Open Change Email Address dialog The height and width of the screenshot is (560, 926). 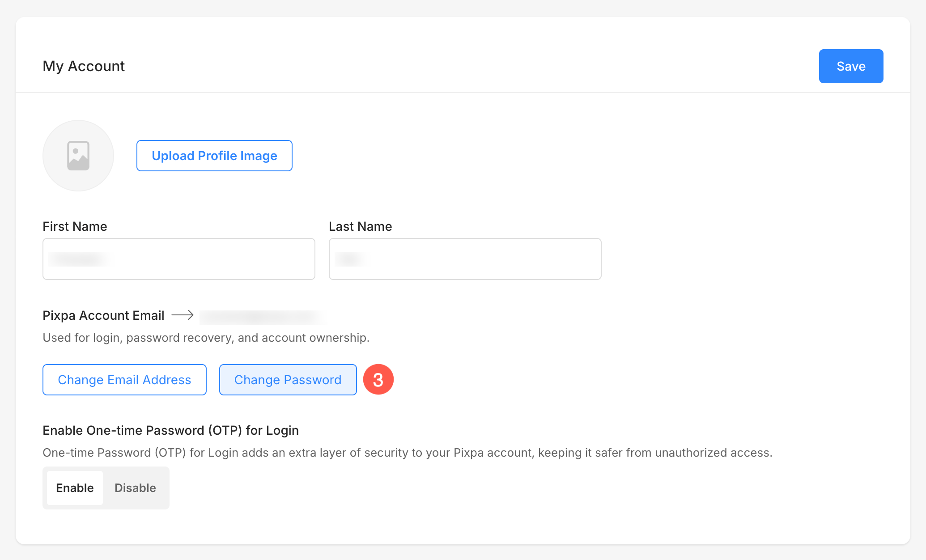pos(124,380)
